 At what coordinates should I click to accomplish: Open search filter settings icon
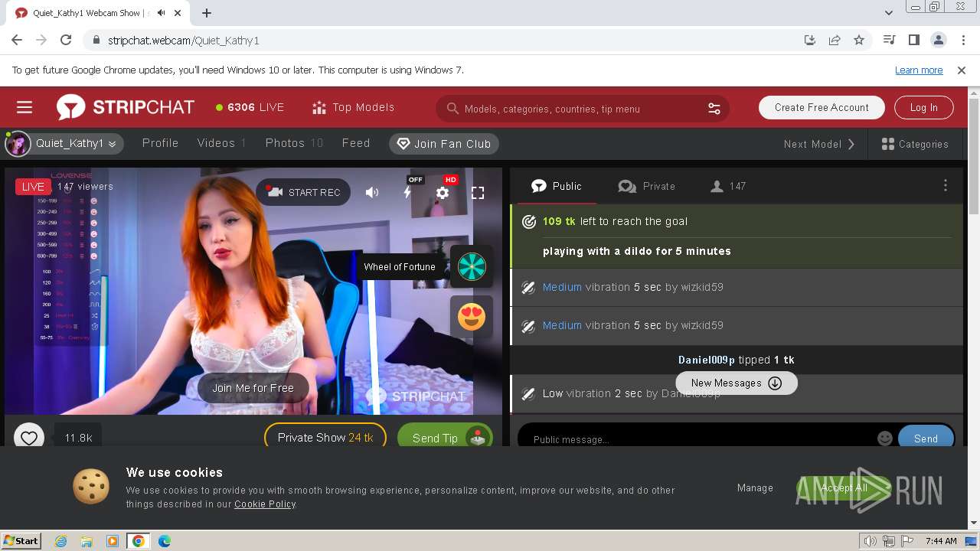[714, 109]
